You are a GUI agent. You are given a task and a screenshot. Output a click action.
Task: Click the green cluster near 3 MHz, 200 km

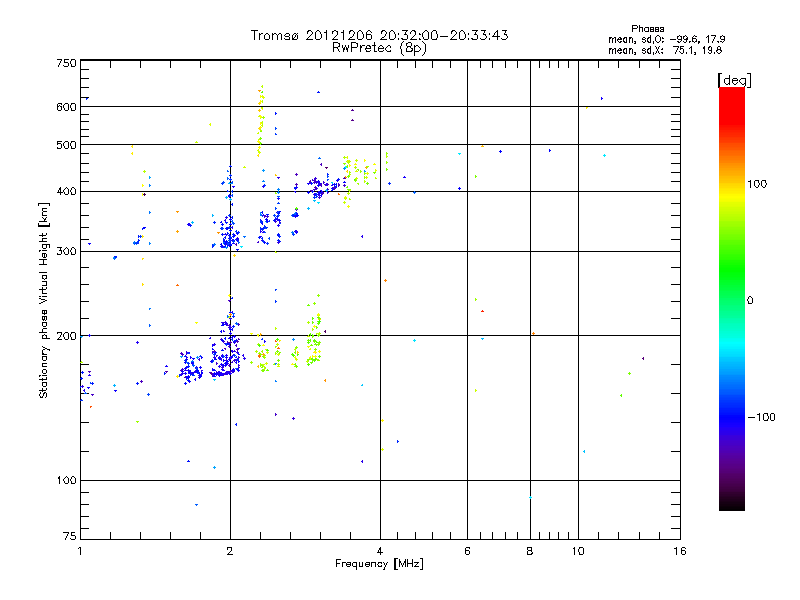point(315,339)
